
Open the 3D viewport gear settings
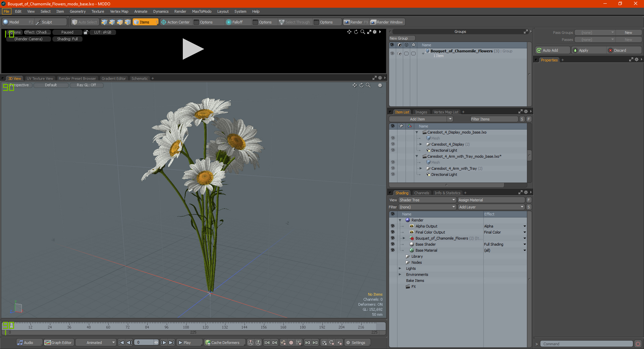click(380, 85)
